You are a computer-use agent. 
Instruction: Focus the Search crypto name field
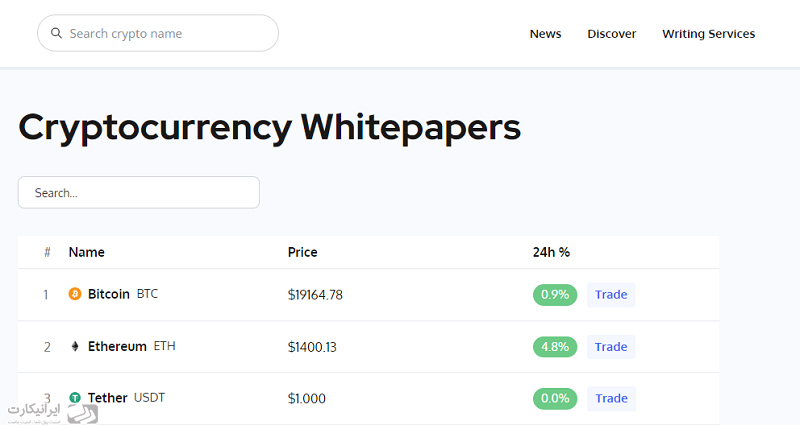point(158,33)
